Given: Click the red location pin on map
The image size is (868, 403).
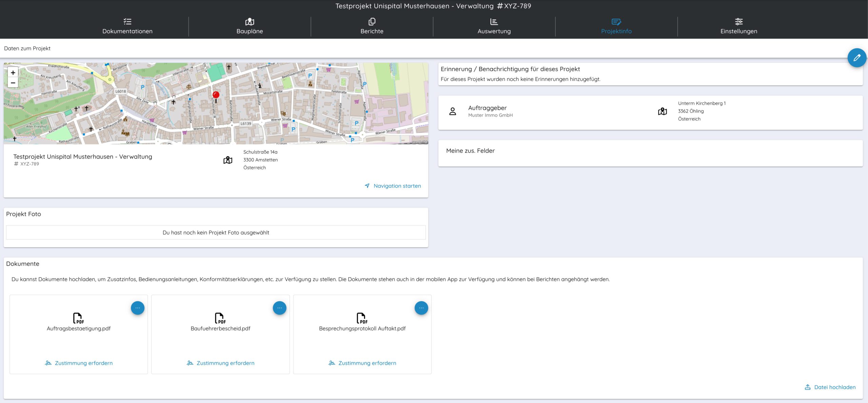Looking at the screenshot, I should (216, 95).
